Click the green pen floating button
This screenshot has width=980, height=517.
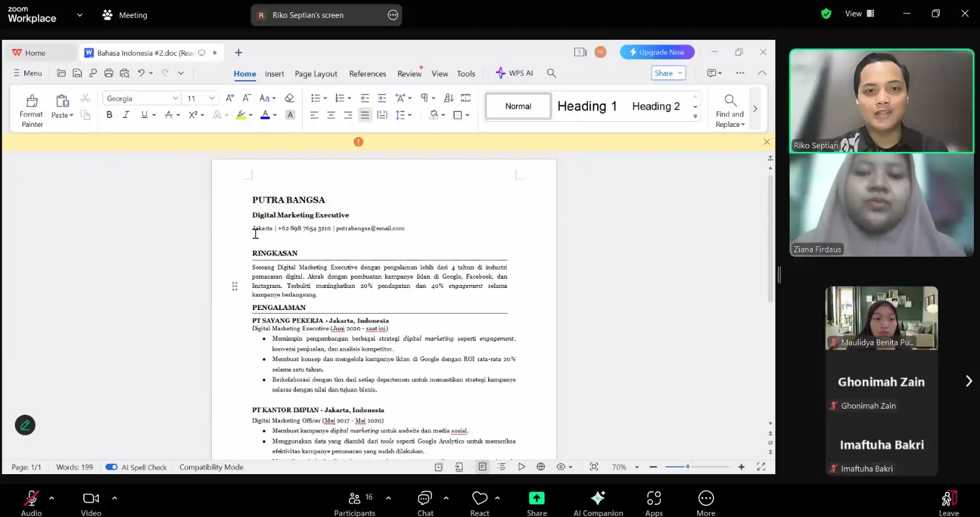pyautogui.click(x=25, y=425)
